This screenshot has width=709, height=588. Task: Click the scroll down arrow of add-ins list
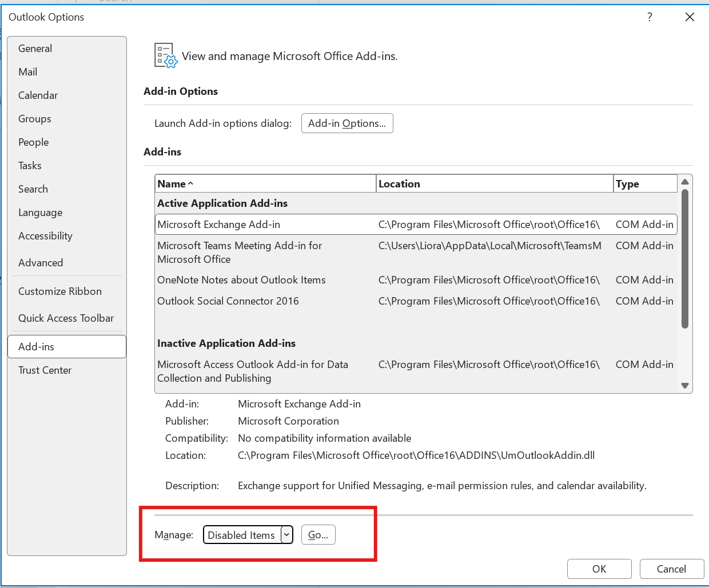pyautogui.click(x=685, y=386)
